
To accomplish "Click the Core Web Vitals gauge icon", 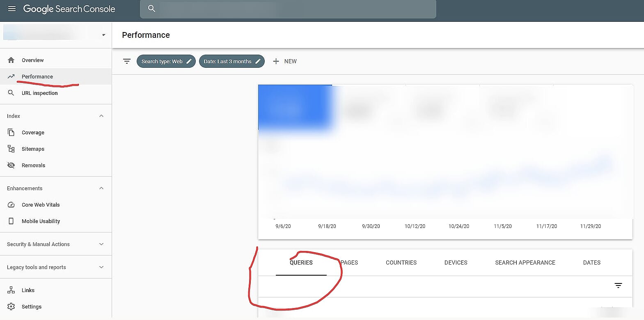I will 11,205.
